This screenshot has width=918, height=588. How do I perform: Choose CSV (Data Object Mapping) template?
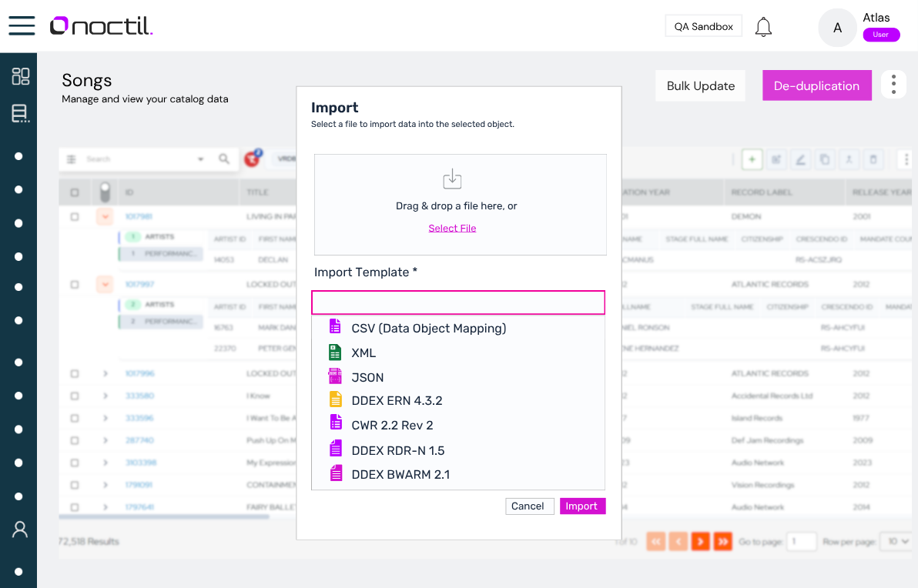click(457, 328)
